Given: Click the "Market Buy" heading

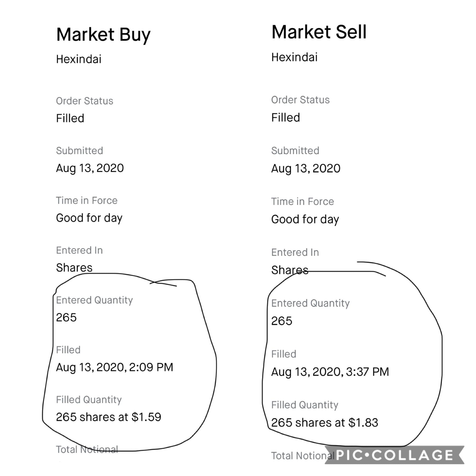Looking at the screenshot, I should click(x=103, y=35).
